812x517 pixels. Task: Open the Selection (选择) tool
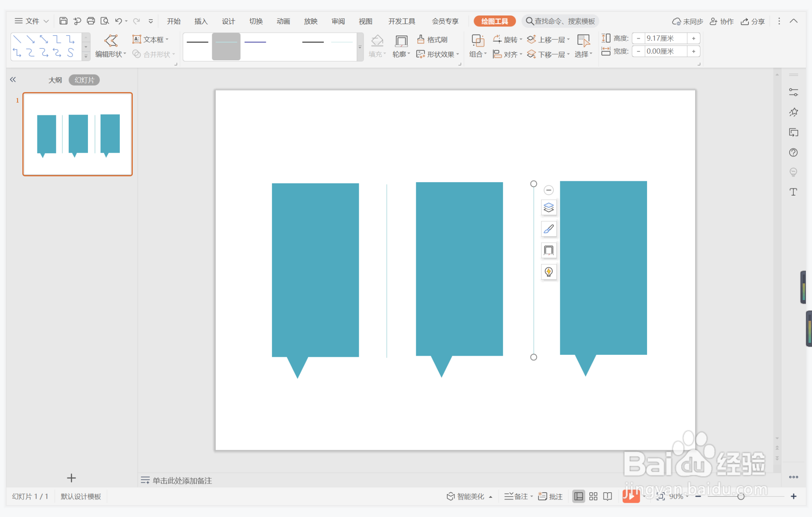click(x=583, y=46)
